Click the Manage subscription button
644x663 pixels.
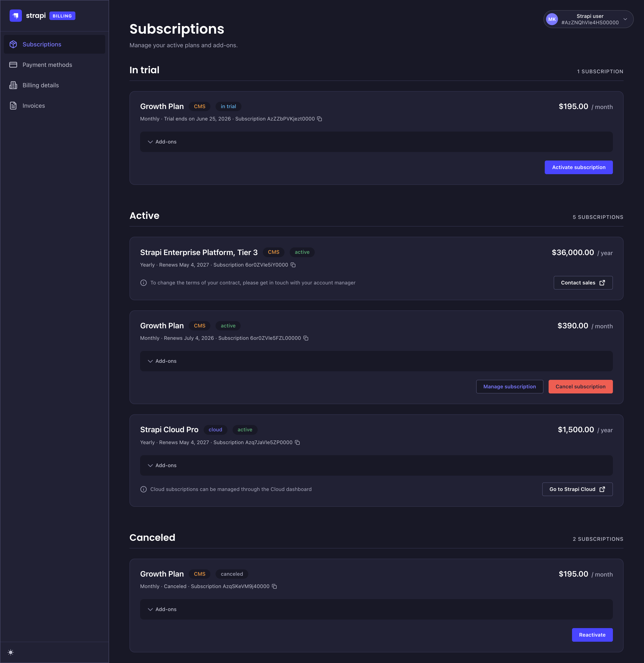pyautogui.click(x=510, y=387)
